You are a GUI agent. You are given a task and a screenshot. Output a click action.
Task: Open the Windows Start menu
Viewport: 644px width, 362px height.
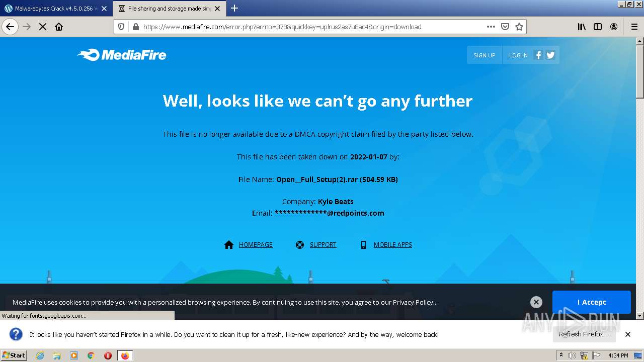point(14,355)
